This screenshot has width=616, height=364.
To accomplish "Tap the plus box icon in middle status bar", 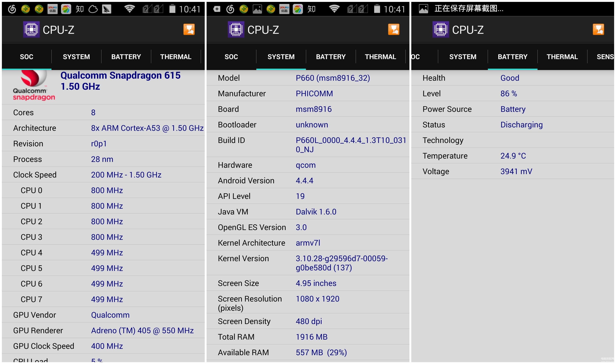I will coord(217,9).
